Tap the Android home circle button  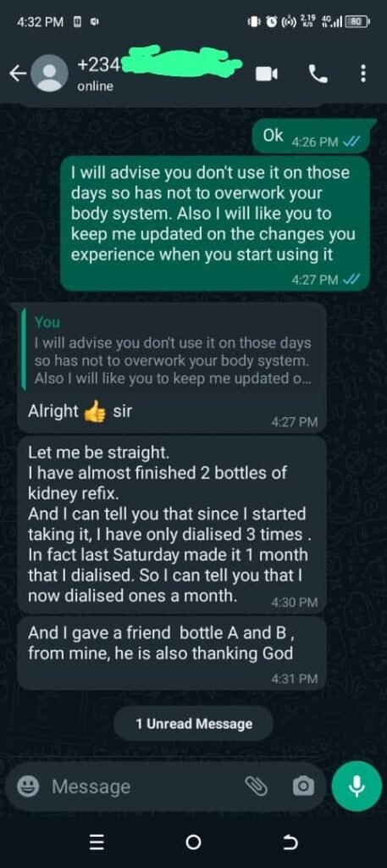pyautogui.click(x=193, y=843)
